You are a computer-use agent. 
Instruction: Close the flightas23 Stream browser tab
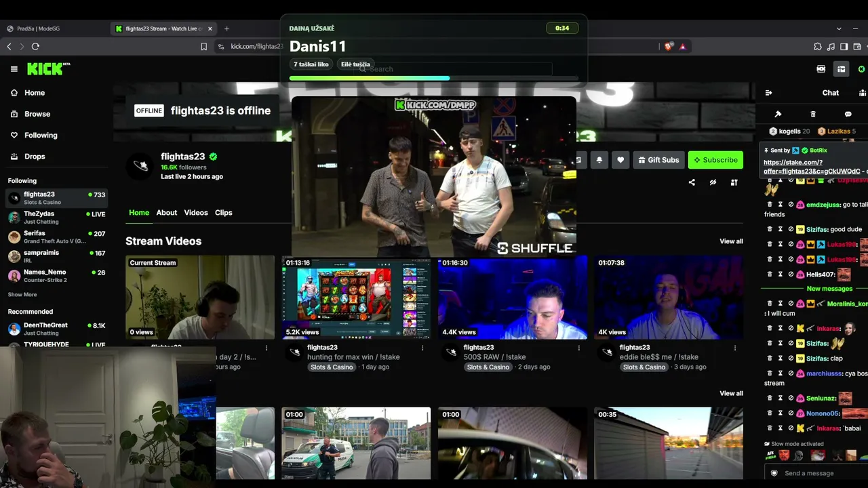pyautogui.click(x=210, y=28)
